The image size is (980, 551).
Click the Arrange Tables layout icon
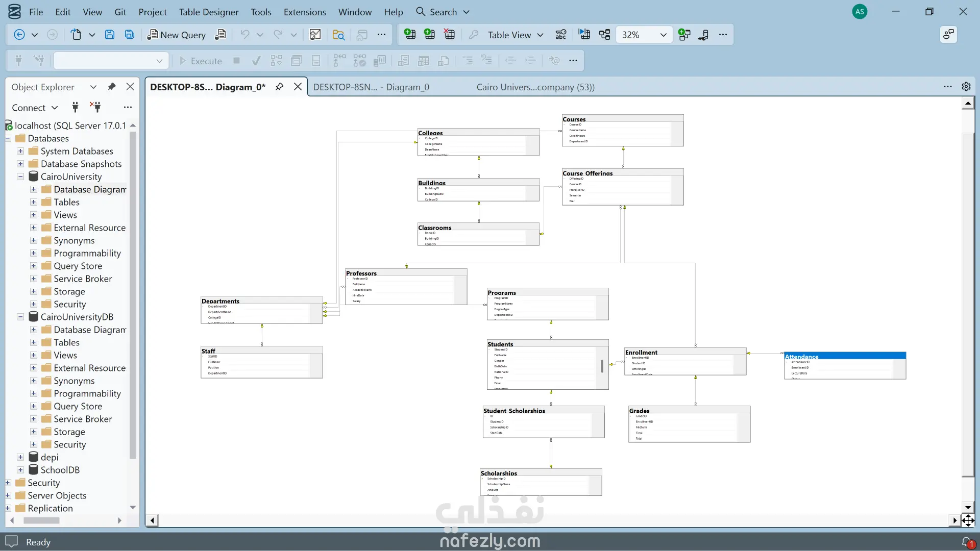coord(604,35)
